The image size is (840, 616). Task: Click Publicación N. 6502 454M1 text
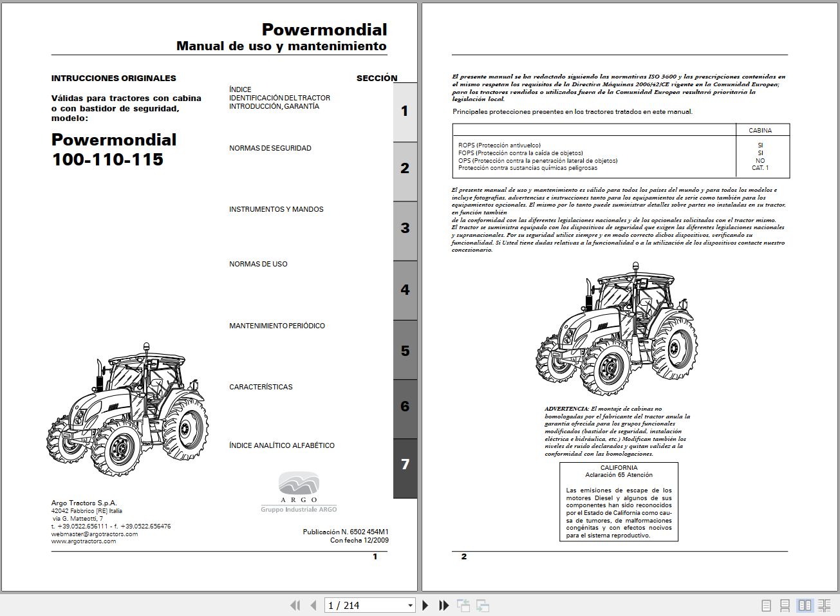pos(346,532)
